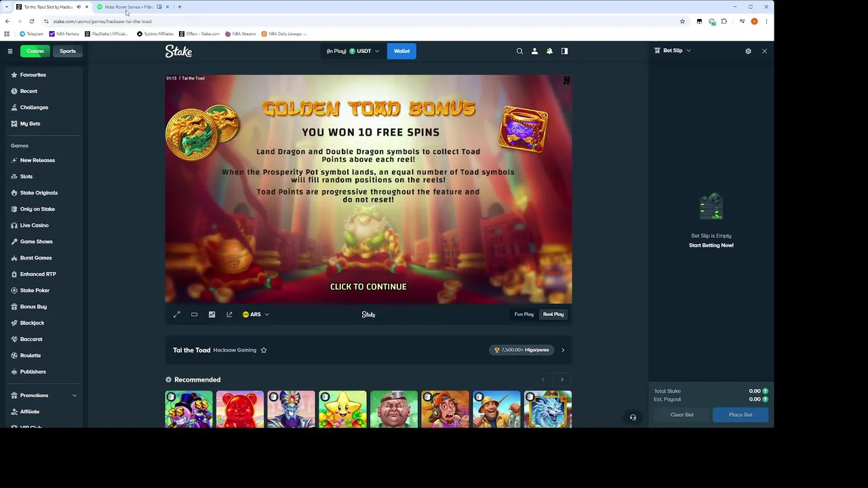The image size is (868, 488).
Task: Click the browser address bar
Action: click(x=363, y=21)
